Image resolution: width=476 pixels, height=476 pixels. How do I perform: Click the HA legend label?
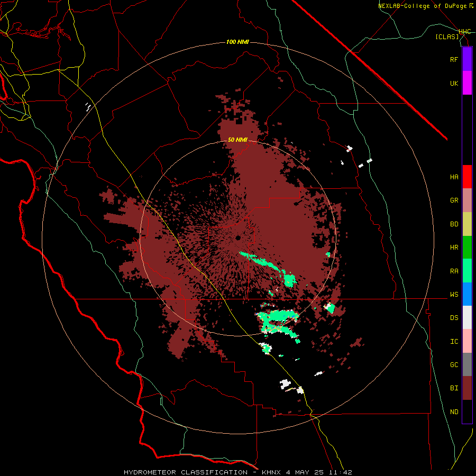[454, 177]
